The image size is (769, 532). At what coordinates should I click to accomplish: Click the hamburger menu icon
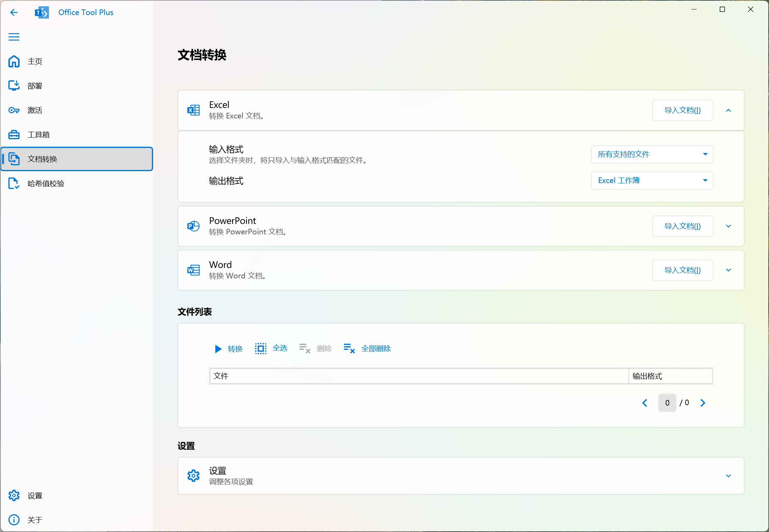[x=14, y=37]
